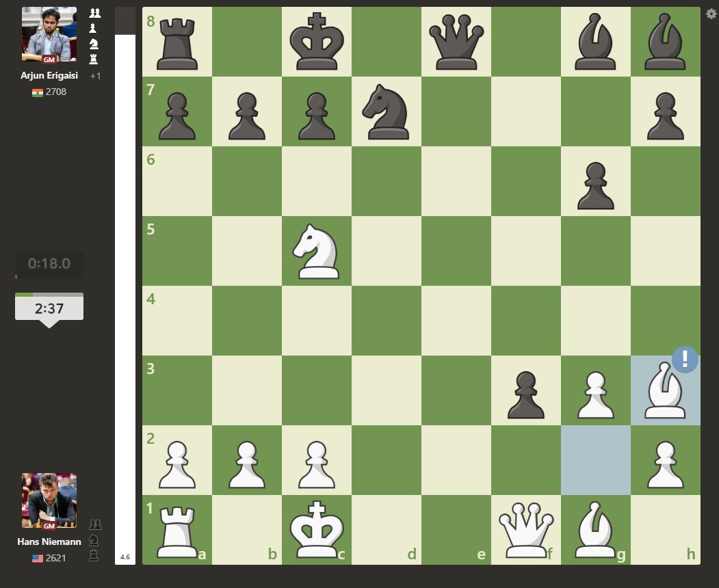Click the blue exclamation move annotation badge
719x588 pixels.
tap(686, 359)
